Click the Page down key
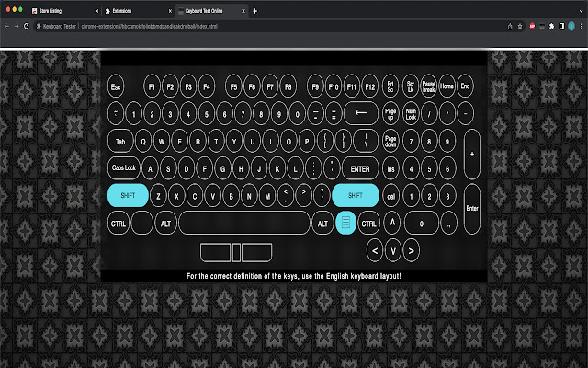Viewport: 588px width, 368px height. click(x=390, y=141)
